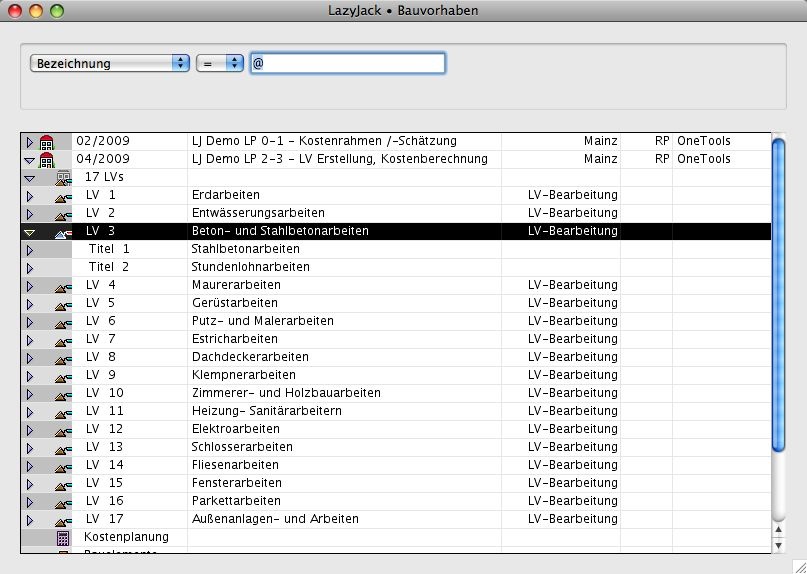This screenshot has width=807, height=574.
Task: Click the vertical scrollbar thumb
Action: point(779,295)
